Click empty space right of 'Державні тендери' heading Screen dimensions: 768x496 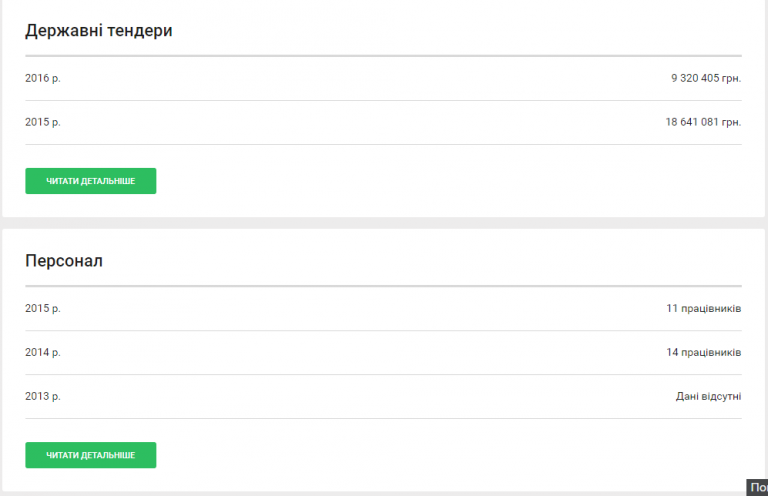click(x=450, y=31)
